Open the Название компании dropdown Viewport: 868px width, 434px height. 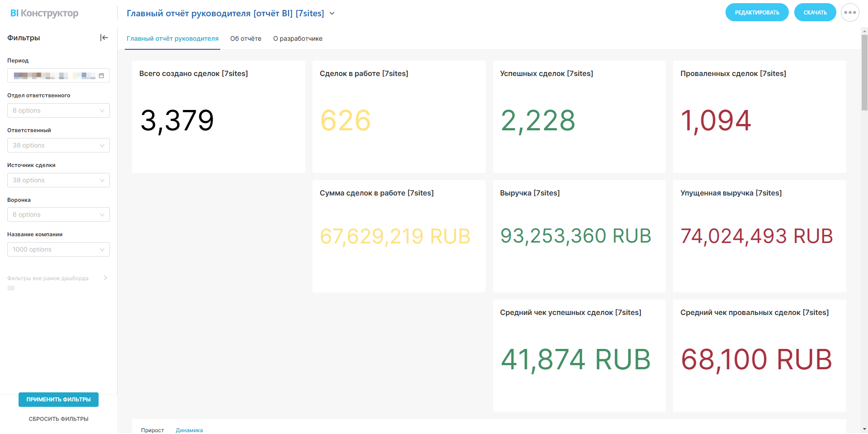(x=58, y=249)
